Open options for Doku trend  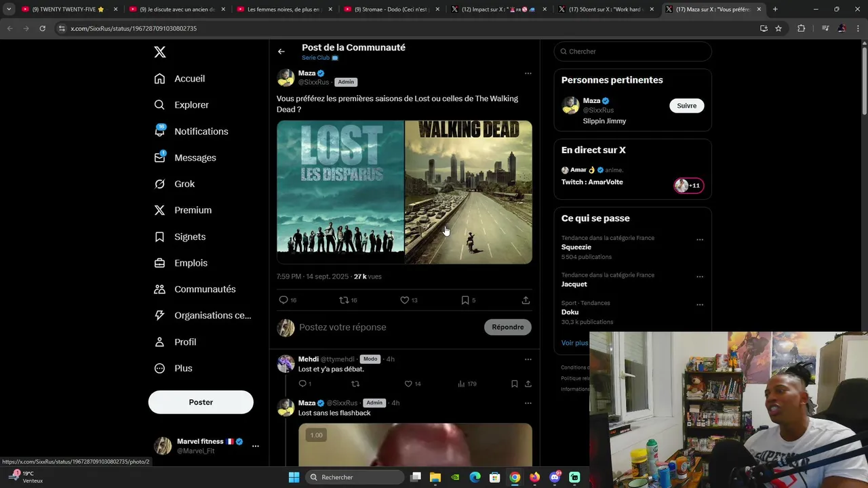click(x=700, y=304)
